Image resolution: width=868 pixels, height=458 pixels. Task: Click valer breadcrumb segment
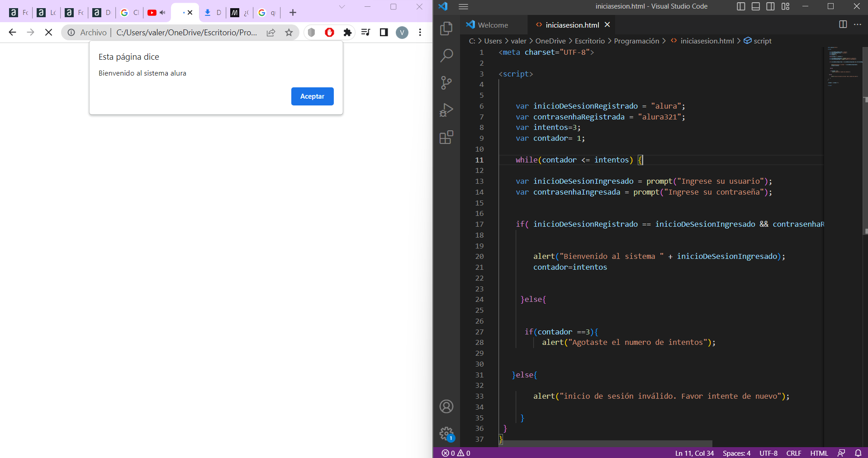click(x=519, y=41)
